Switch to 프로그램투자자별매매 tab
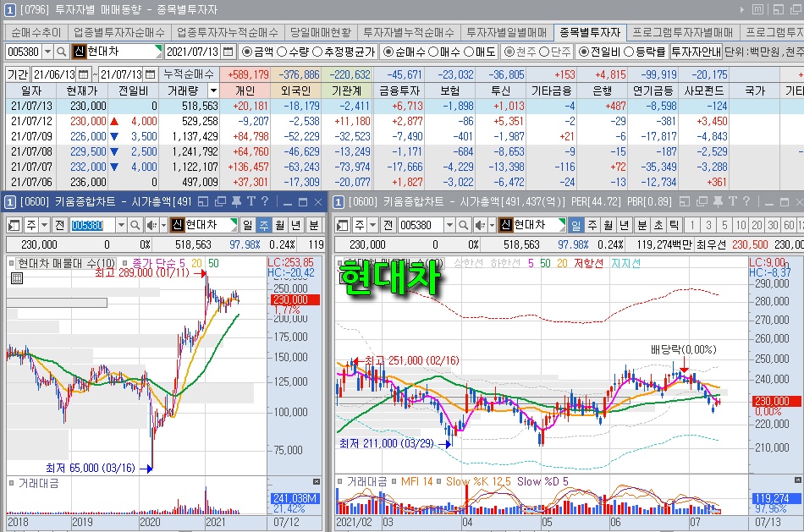 tap(682, 33)
